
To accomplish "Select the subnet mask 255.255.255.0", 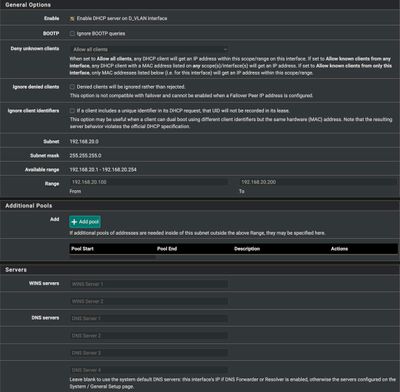I will 85,156.
